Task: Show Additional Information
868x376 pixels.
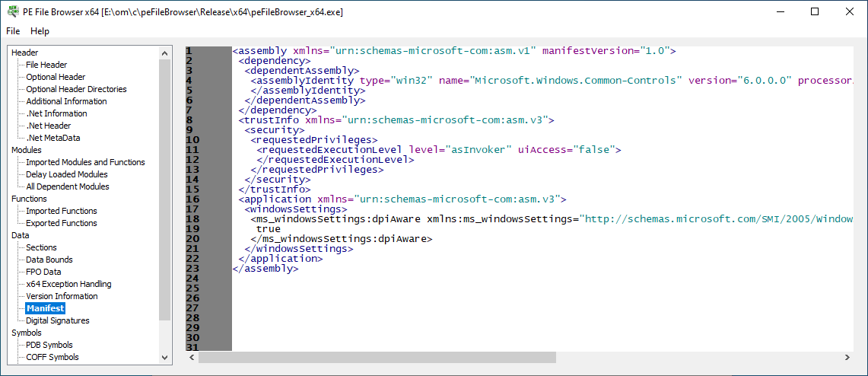Action: click(x=66, y=101)
